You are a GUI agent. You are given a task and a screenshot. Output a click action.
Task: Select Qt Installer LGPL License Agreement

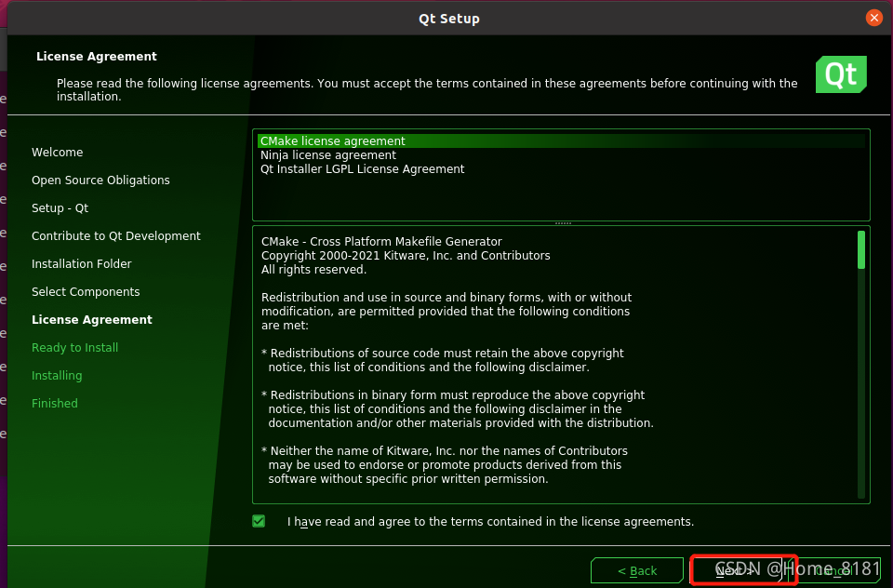click(x=561, y=169)
